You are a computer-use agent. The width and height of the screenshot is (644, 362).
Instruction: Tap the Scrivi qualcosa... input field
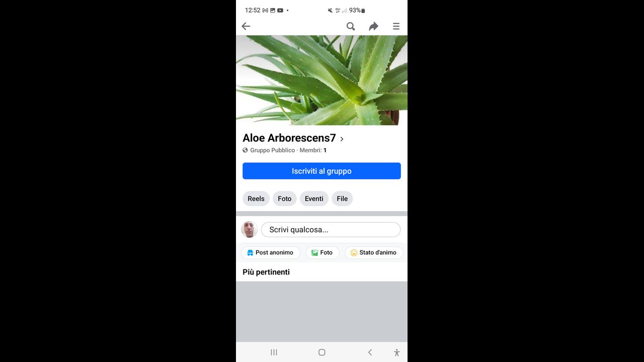click(331, 230)
